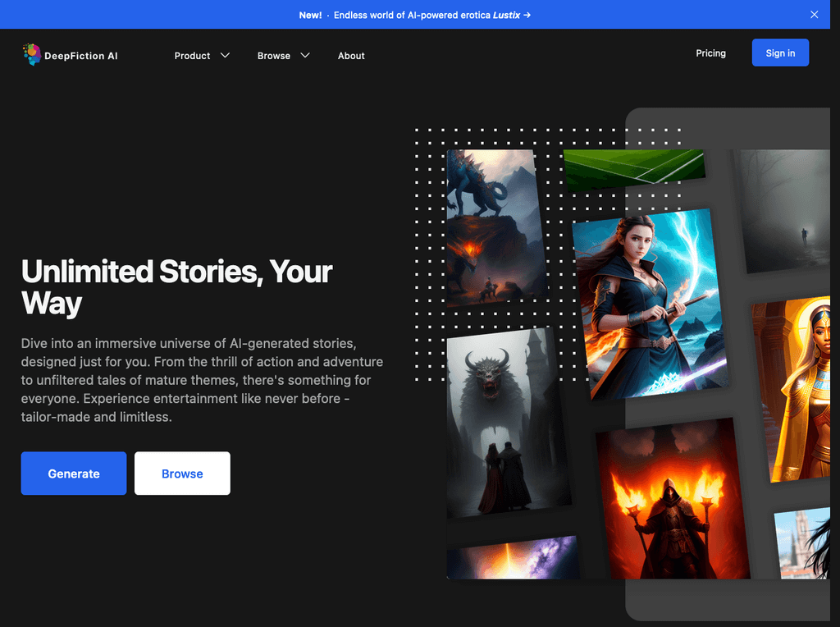Follow the Lustix AI-powered erotica banner link
This screenshot has height=627, width=840.
pos(431,15)
